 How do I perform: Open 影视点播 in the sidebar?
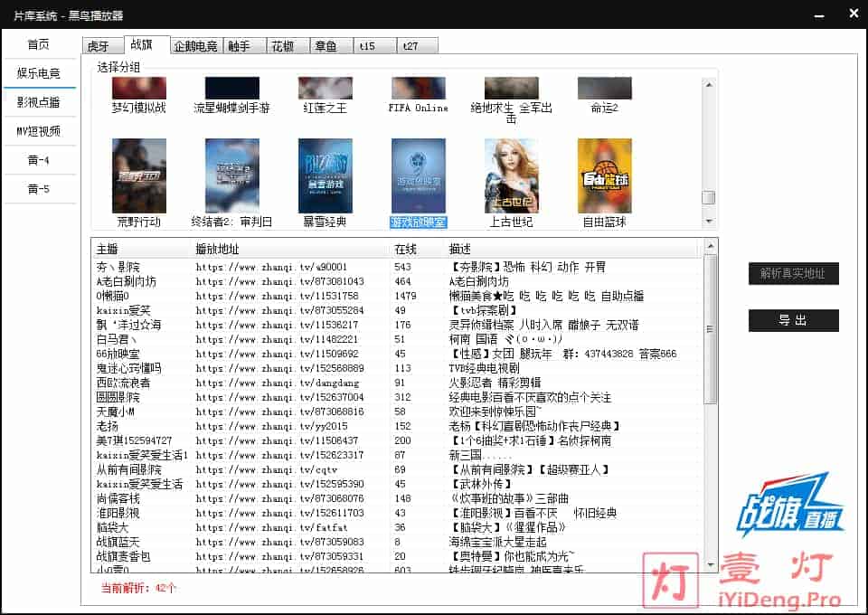(39, 102)
